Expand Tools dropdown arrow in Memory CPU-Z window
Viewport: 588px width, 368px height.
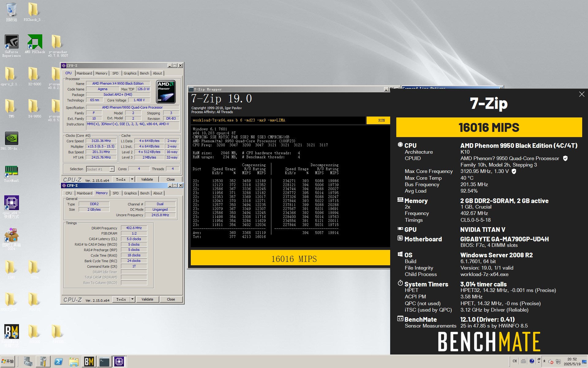click(x=132, y=299)
